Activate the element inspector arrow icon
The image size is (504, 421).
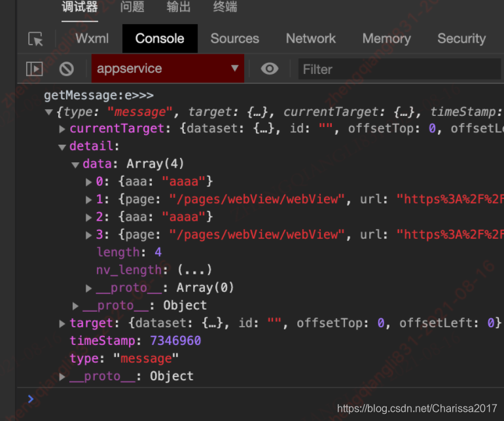pyautogui.click(x=35, y=39)
